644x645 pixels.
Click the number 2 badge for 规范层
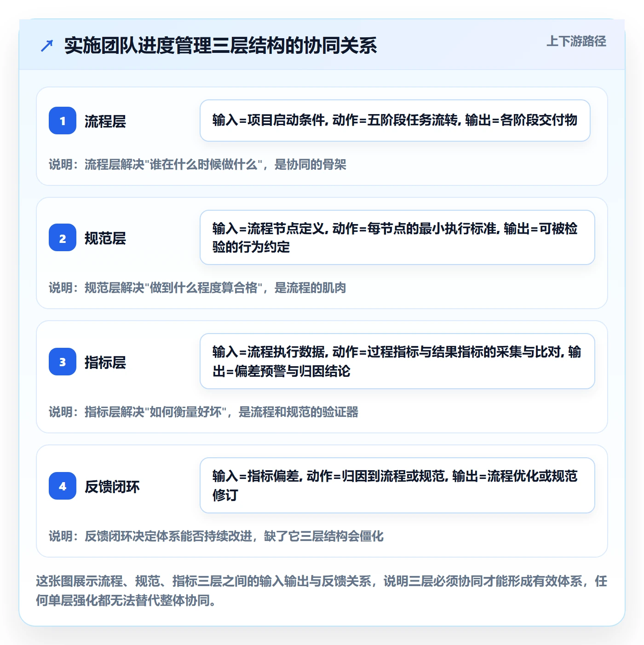point(63,237)
